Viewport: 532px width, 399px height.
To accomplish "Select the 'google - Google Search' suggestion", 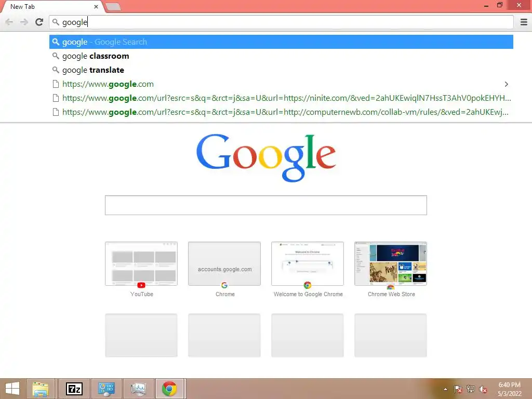I will tap(281, 42).
